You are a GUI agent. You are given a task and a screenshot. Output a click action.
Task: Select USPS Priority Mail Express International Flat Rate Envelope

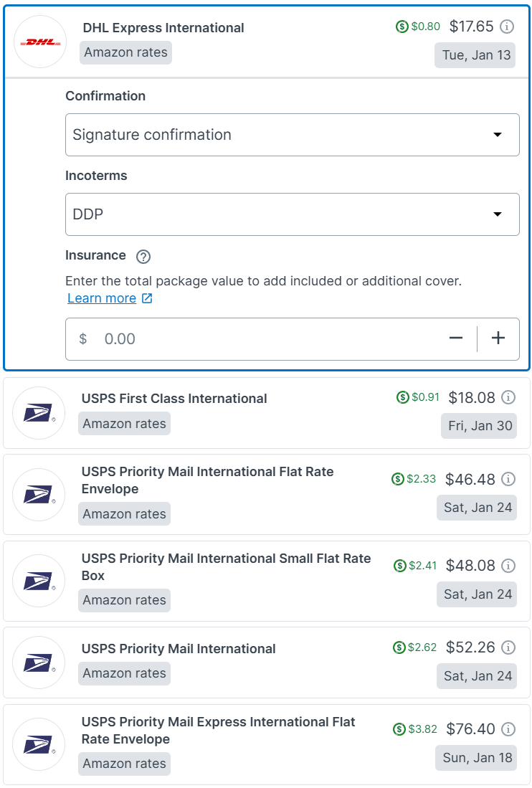(x=218, y=730)
